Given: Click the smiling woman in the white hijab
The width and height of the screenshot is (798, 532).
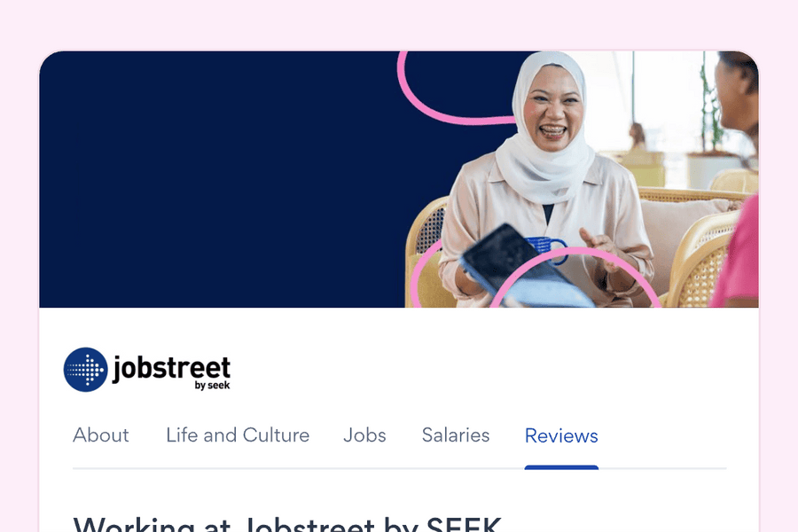Looking at the screenshot, I should [547, 168].
